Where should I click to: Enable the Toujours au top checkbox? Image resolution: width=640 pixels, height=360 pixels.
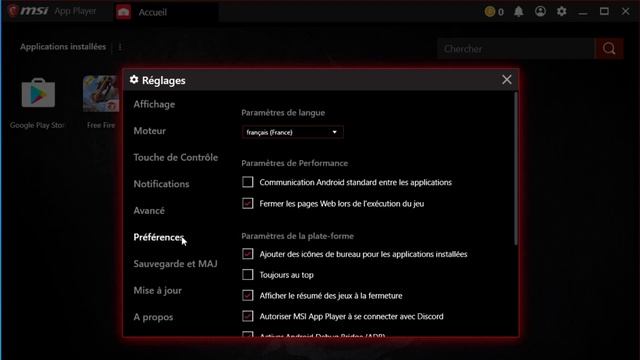point(247,275)
